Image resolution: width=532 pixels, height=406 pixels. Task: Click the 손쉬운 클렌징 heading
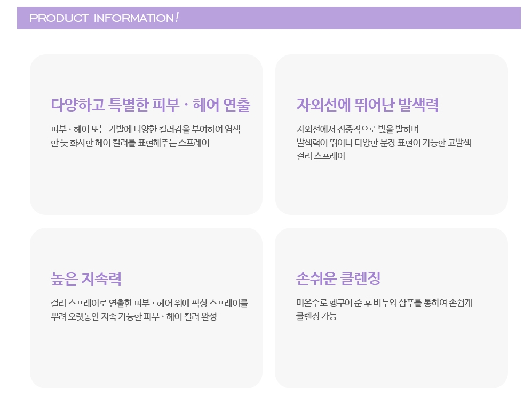[338, 278]
